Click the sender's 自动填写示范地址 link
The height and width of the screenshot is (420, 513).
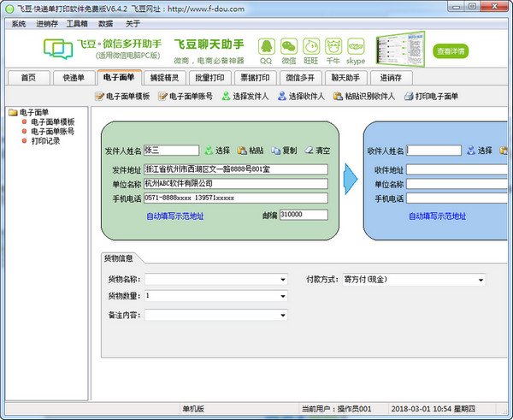pyautogui.click(x=175, y=216)
